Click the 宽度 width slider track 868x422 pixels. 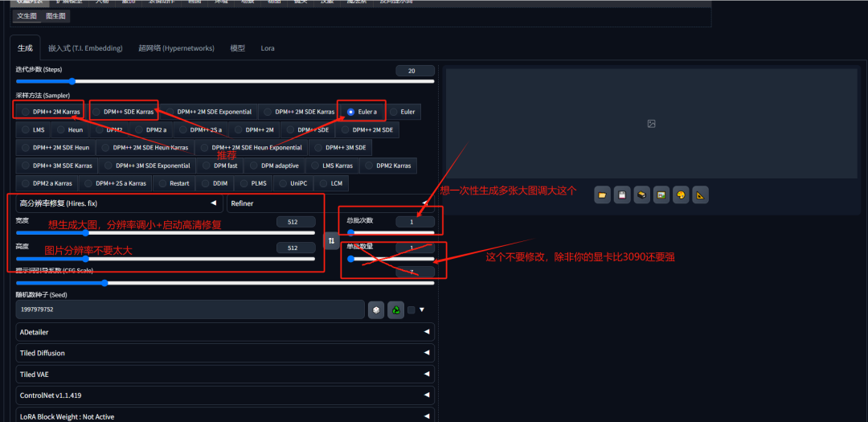(x=166, y=233)
